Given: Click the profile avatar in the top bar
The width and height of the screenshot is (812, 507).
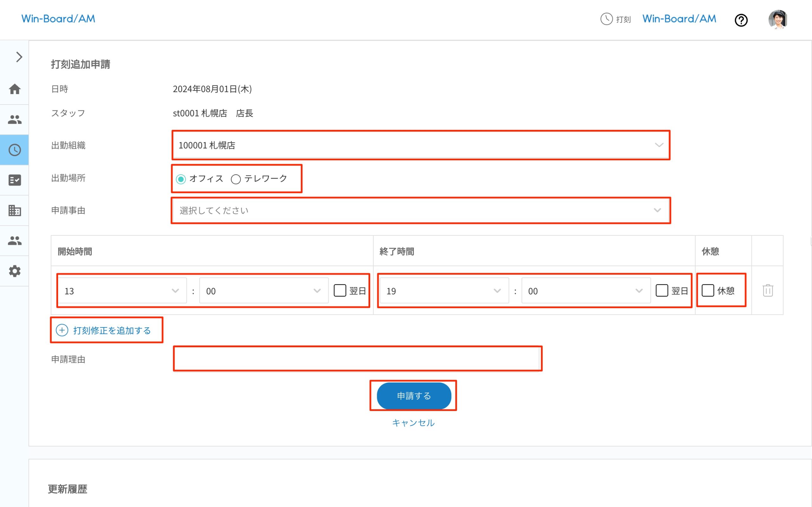Looking at the screenshot, I should 778,20.
